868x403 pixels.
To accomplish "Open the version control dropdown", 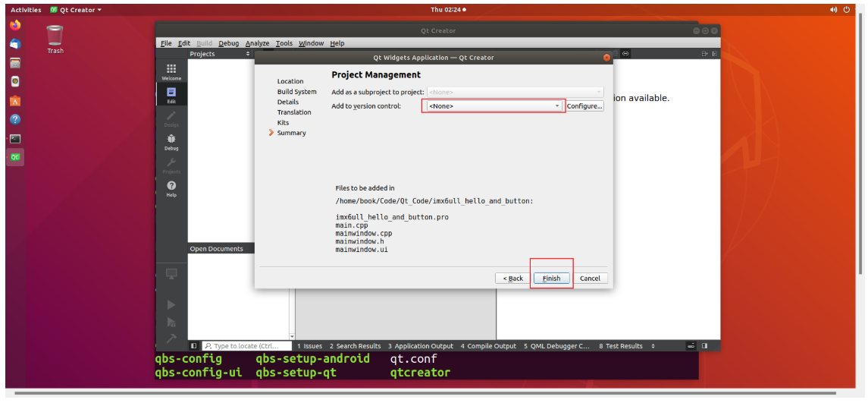I will 494,106.
